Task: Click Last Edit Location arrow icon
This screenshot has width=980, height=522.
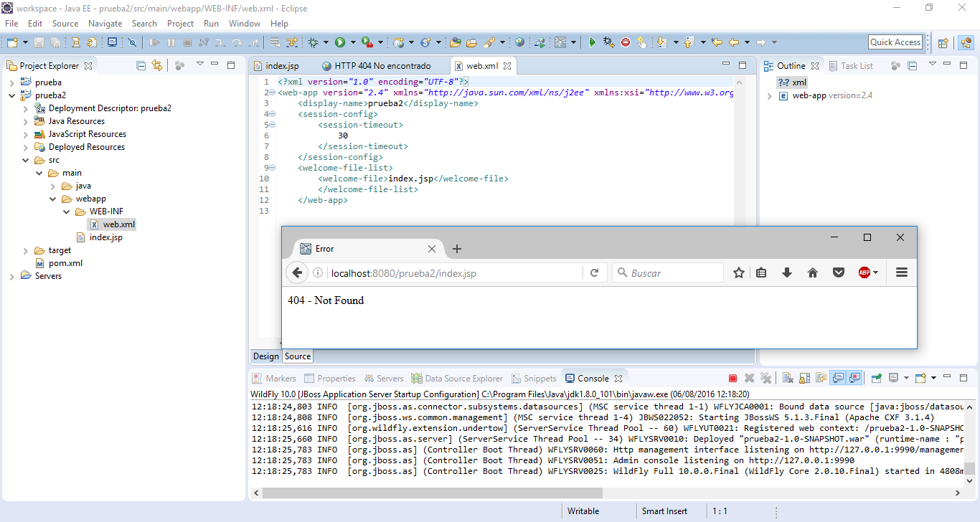Action: [717, 42]
